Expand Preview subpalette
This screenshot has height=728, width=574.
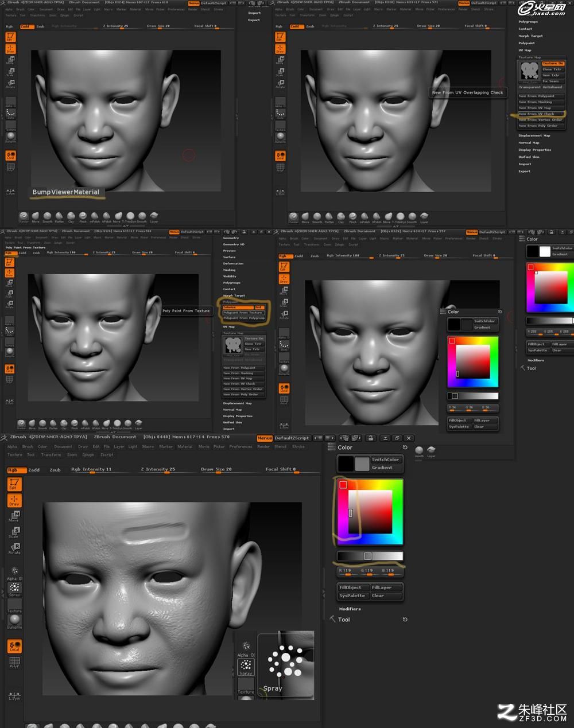229,251
